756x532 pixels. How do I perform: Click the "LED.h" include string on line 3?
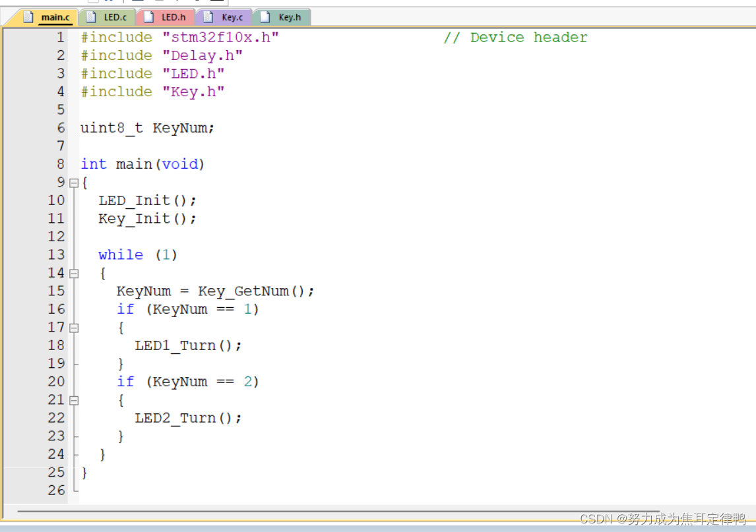coord(193,74)
